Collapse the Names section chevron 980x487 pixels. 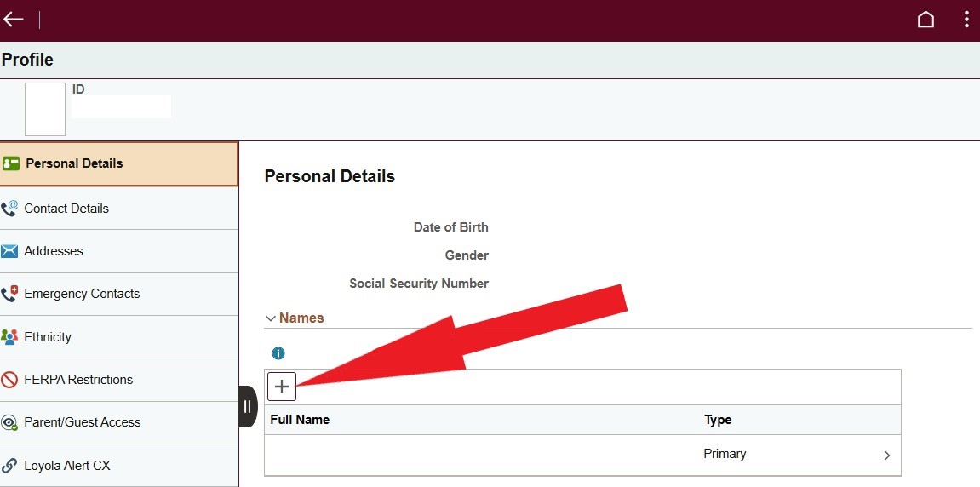point(271,318)
